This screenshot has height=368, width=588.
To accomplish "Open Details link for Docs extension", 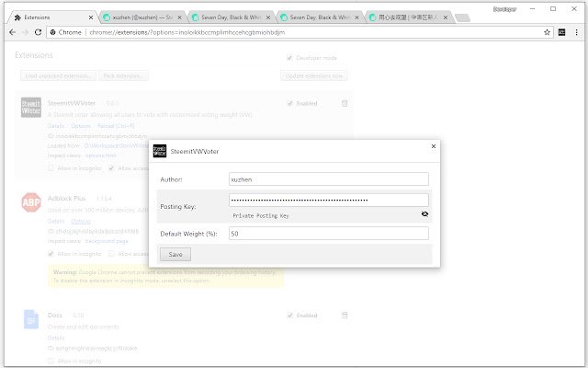I will pyautogui.click(x=55, y=338).
